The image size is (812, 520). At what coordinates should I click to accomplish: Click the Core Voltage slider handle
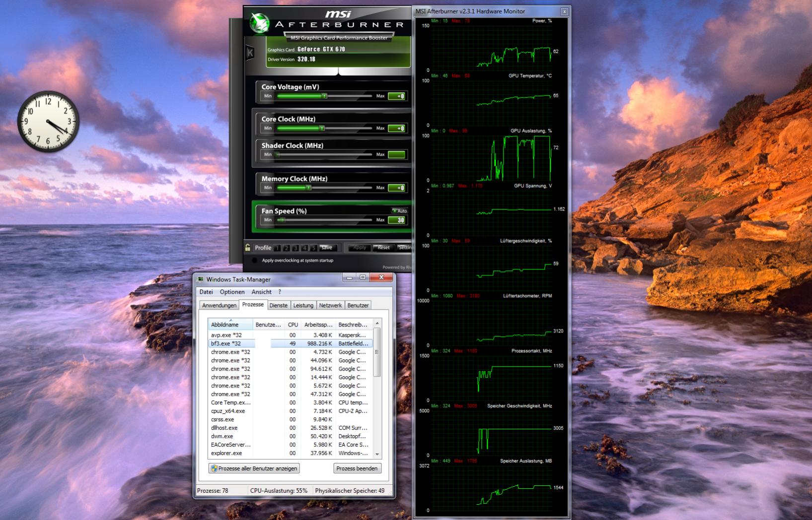[324, 96]
